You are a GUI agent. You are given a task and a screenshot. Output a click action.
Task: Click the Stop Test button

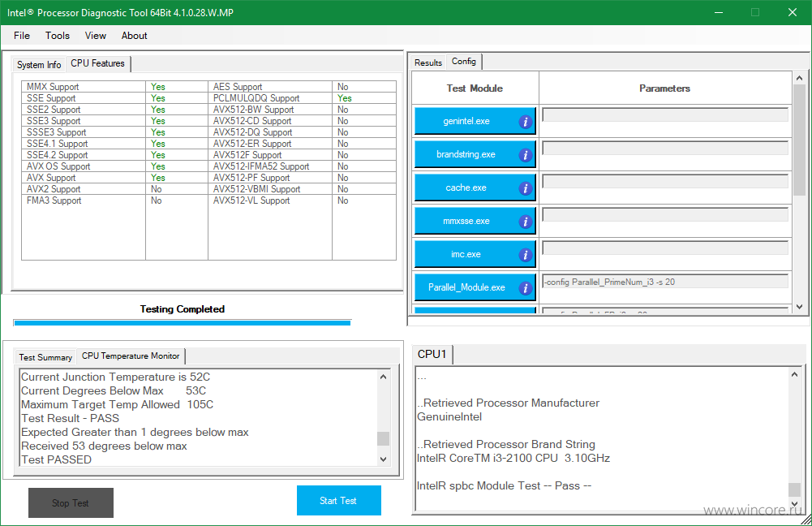[71, 502]
